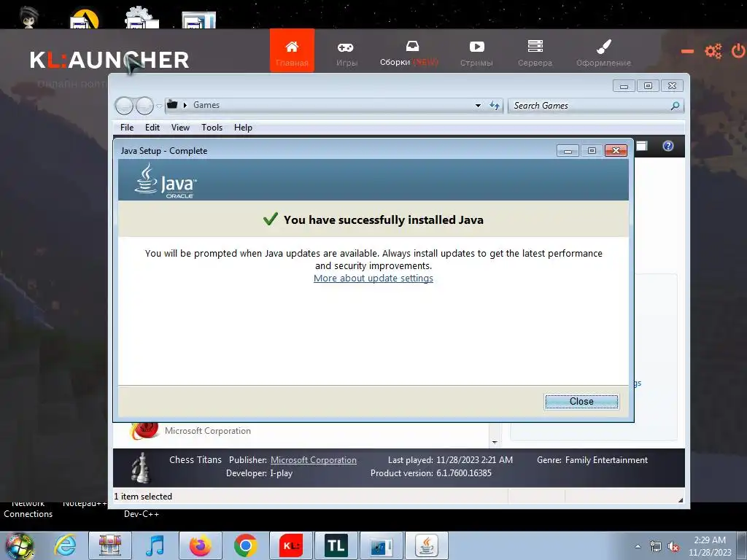Viewport: 747px width, 560px height.
Task: Show hidden tray icons arrow
Action: point(638,546)
